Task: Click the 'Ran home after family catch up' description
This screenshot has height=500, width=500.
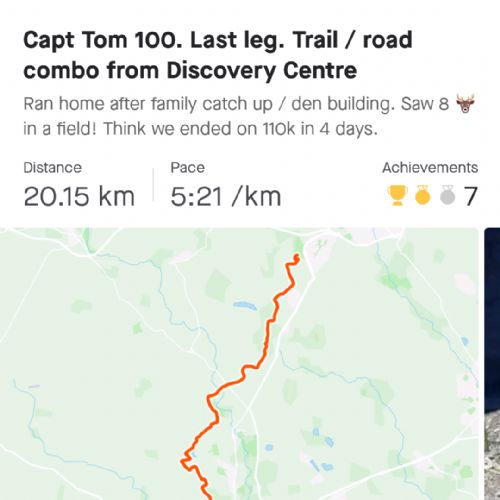Action: pos(148,104)
